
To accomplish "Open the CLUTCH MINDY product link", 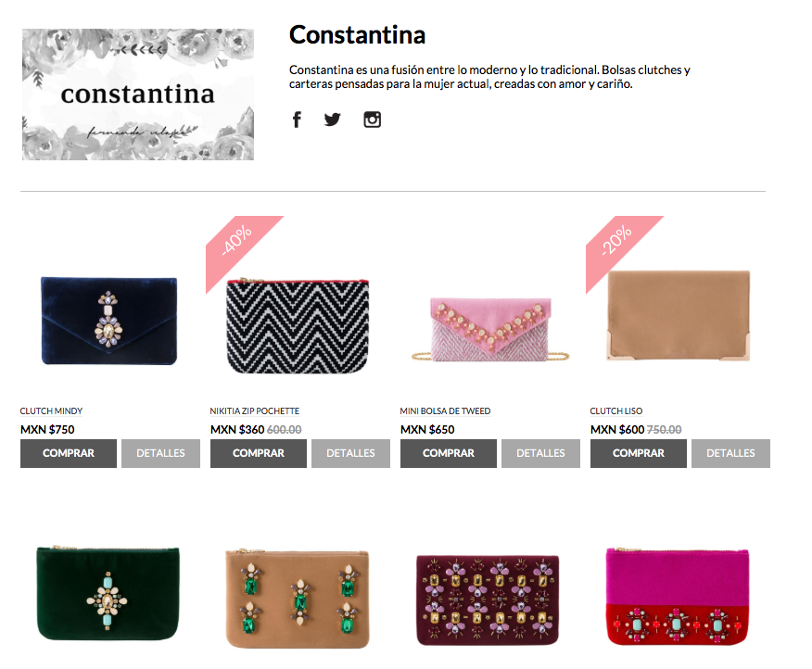I will click(x=51, y=411).
